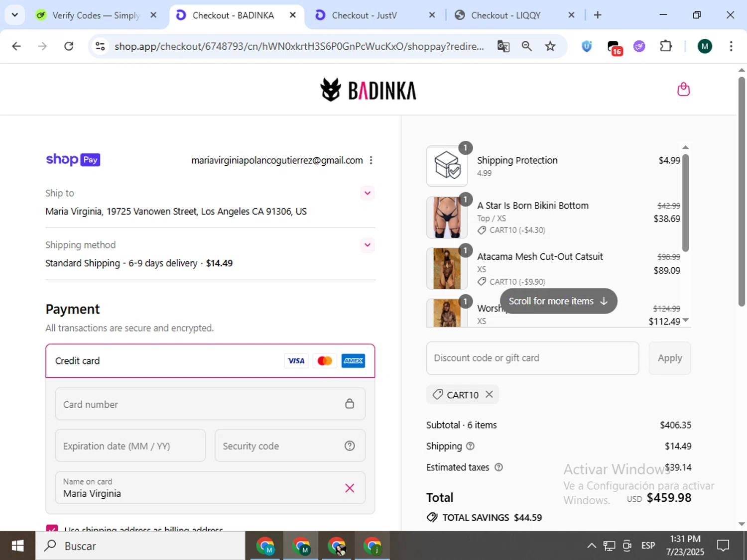The width and height of the screenshot is (747, 560).
Task: Open the last Chrome taskbar icon
Action: [x=372, y=546]
